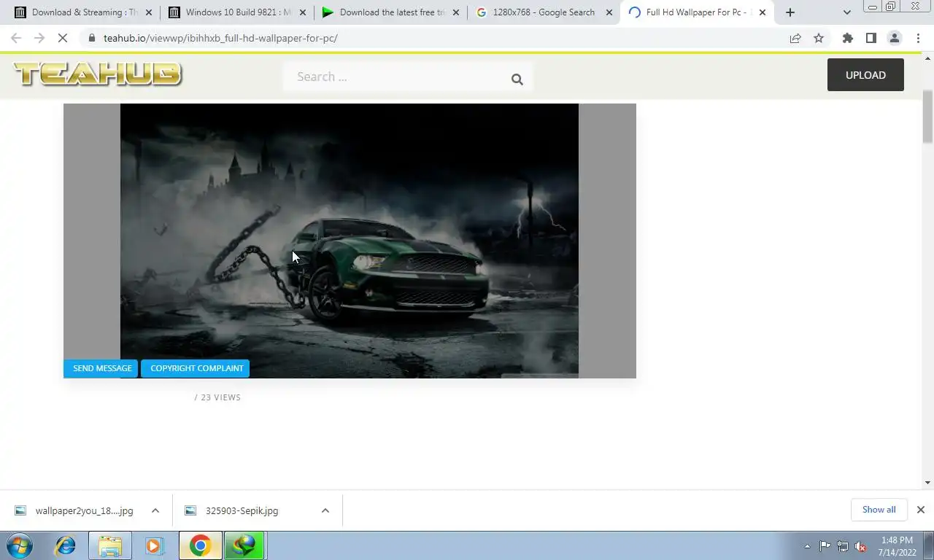Open a new browser tab
The image size is (934, 560).
pos(790,12)
